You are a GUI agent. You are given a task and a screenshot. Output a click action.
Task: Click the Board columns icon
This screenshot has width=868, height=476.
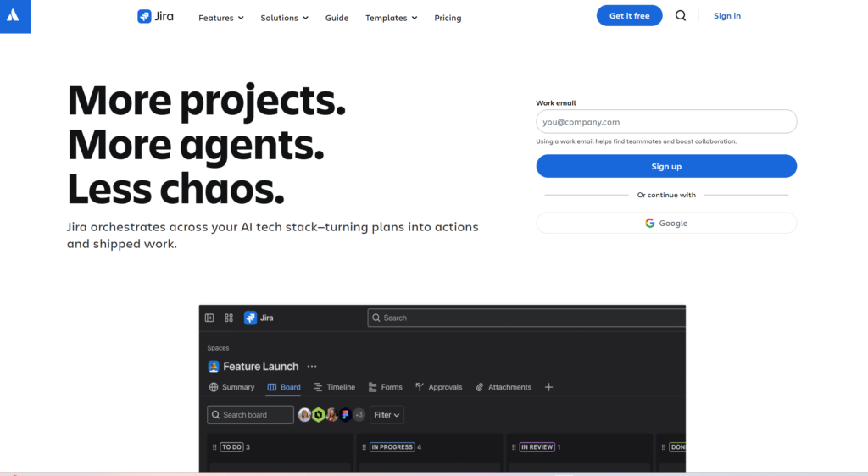tap(272, 388)
